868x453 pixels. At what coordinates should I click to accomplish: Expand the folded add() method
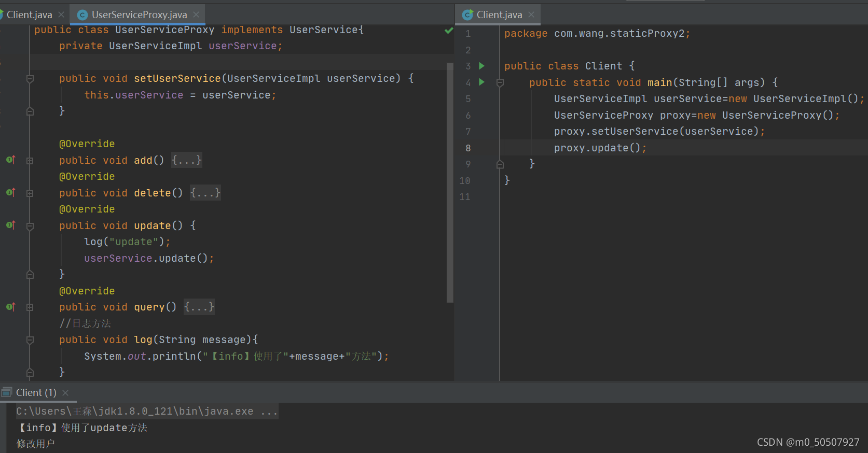tap(30, 161)
